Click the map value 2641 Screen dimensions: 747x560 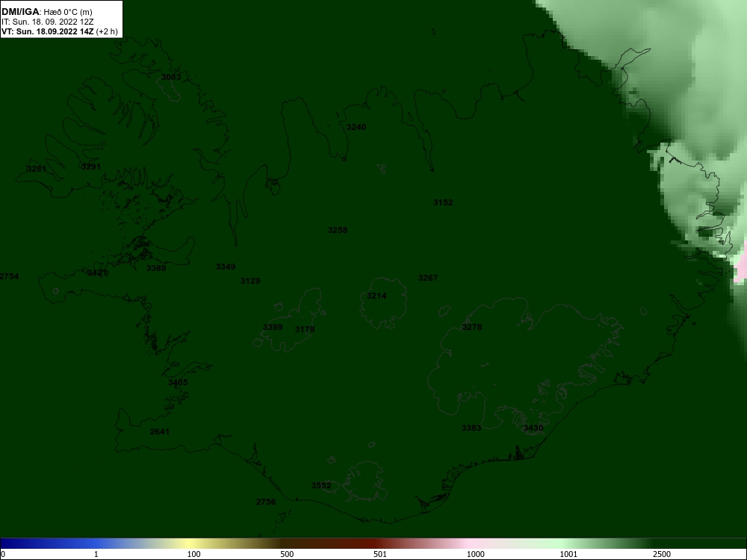click(x=160, y=432)
